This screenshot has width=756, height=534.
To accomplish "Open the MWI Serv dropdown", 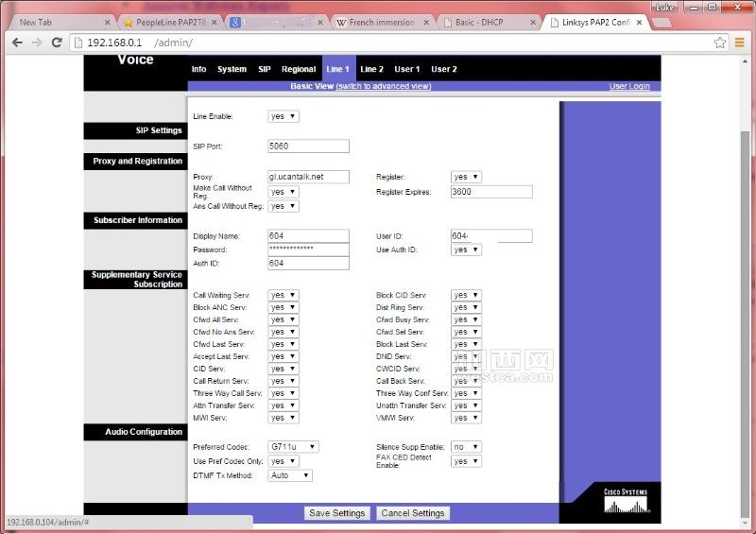I will tap(283, 418).
